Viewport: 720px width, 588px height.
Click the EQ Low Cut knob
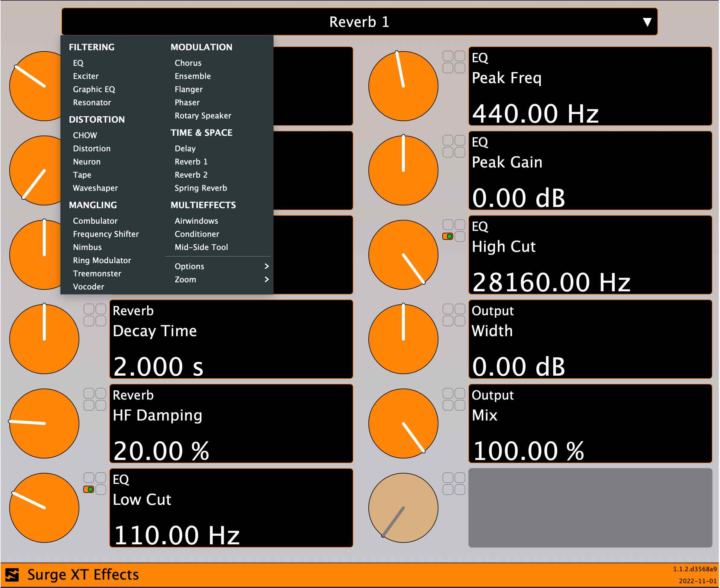click(44, 508)
